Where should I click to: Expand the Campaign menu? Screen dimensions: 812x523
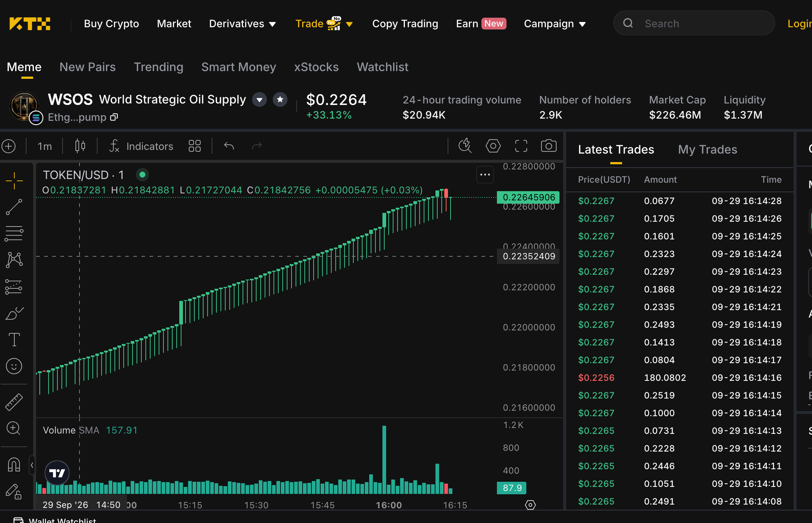pyautogui.click(x=555, y=24)
